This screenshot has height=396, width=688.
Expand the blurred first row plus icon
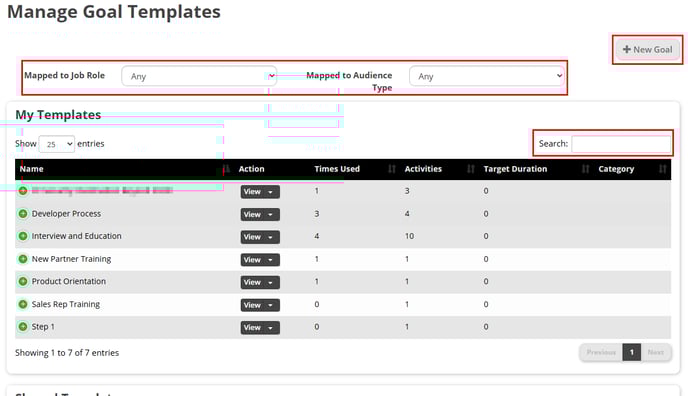23,191
